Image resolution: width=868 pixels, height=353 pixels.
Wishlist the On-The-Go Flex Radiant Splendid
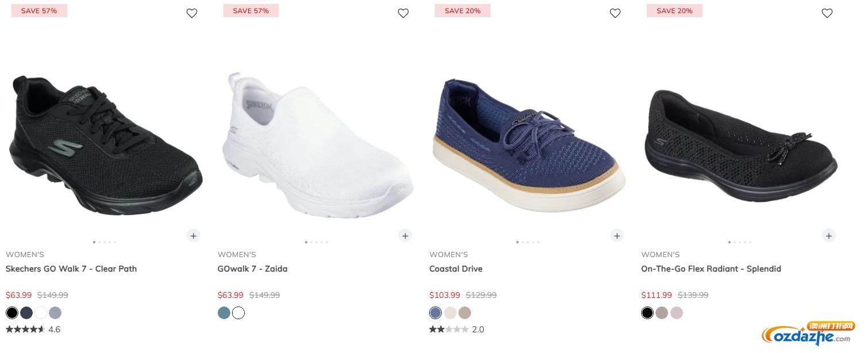pos(827,13)
